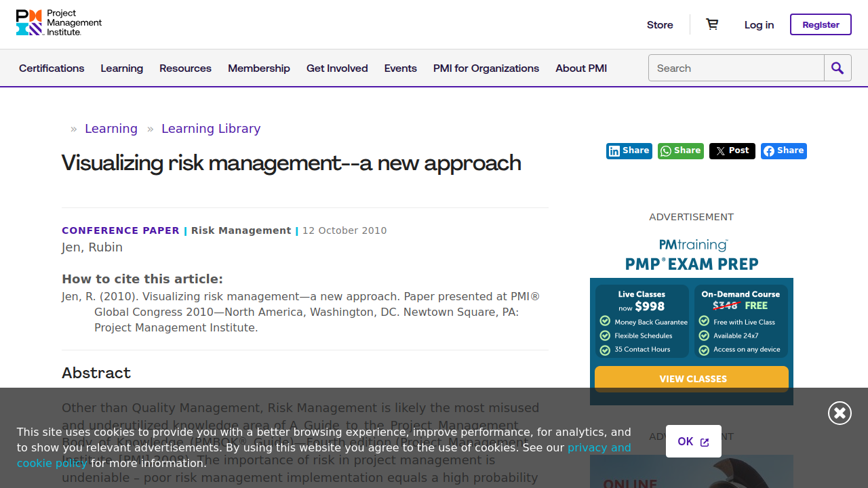Click the Live Classes $998 ad panel
The width and height of the screenshot is (868, 488).
(x=642, y=321)
